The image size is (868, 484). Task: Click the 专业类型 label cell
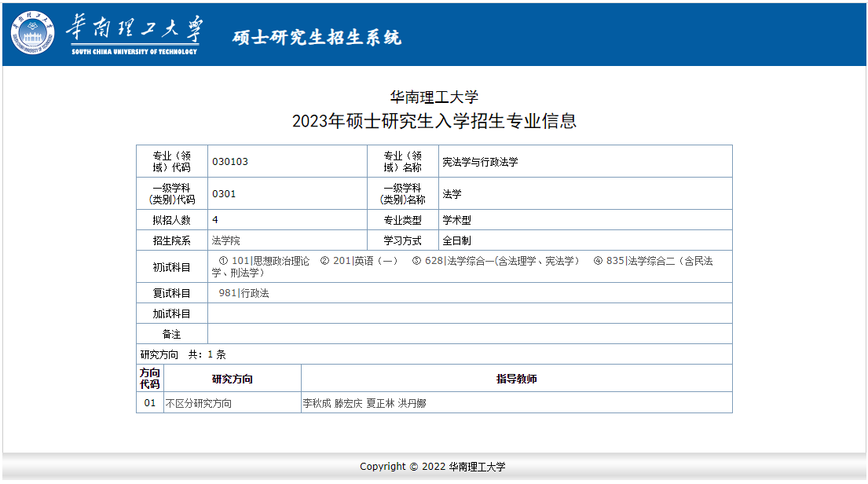coord(402,220)
